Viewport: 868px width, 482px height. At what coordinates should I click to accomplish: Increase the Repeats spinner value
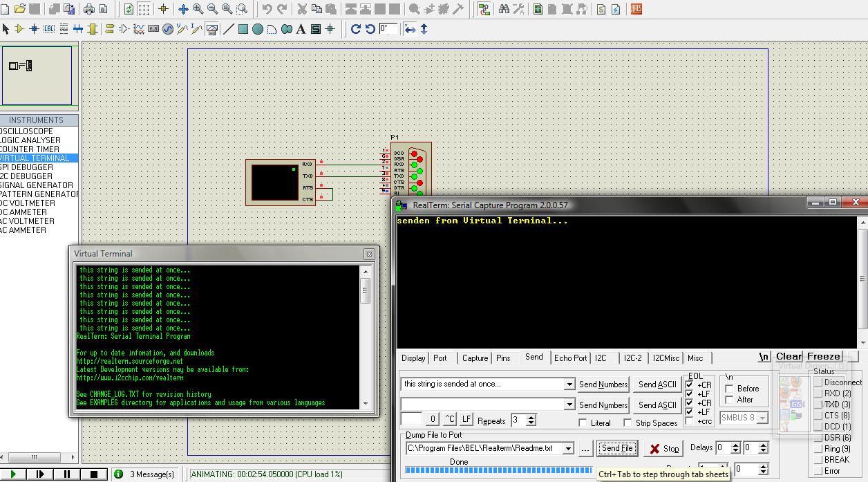tap(531, 417)
